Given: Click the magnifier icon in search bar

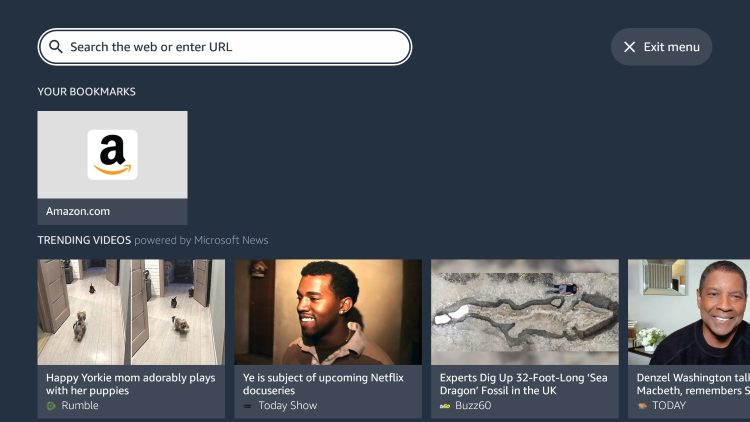Looking at the screenshot, I should click(x=56, y=47).
